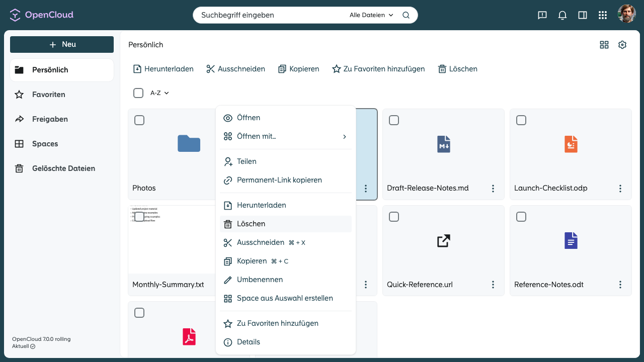Choose Kopieren in the context menu
Image resolution: width=644 pixels, height=362 pixels.
coord(286,261)
